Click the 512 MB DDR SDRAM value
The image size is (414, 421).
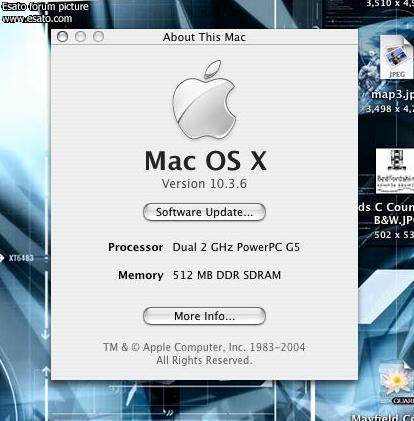click(x=227, y=275)
